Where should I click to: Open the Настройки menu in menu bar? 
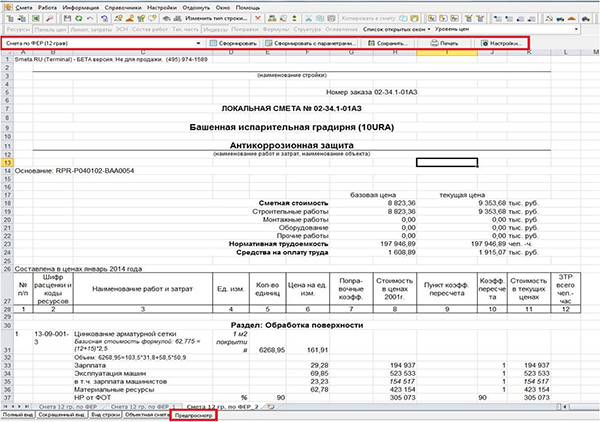[x=162, y=7]
